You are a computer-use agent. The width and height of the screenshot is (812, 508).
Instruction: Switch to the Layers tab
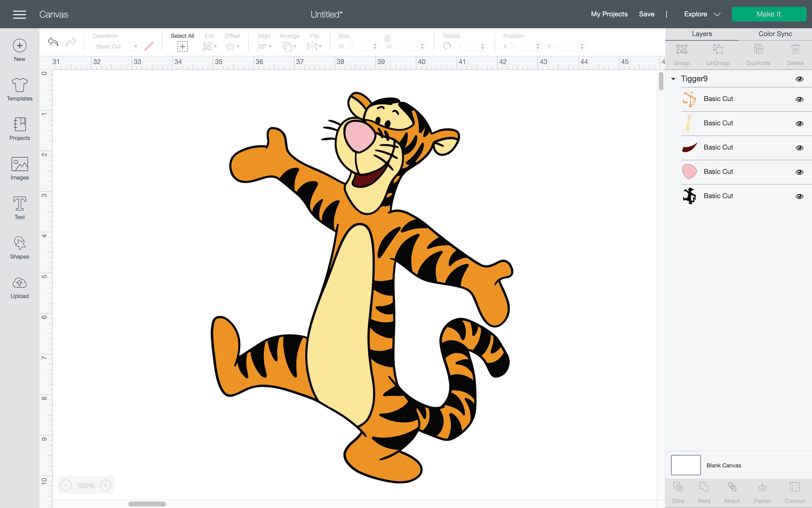tap(701, 34)
